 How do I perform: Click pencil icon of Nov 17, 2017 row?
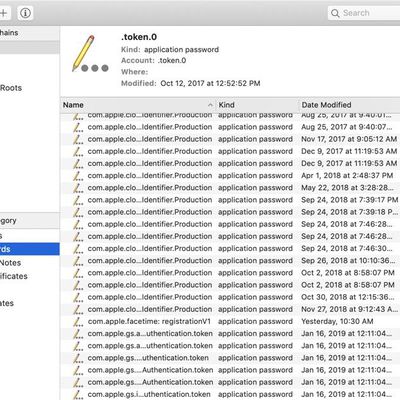(x=78, y=139)
